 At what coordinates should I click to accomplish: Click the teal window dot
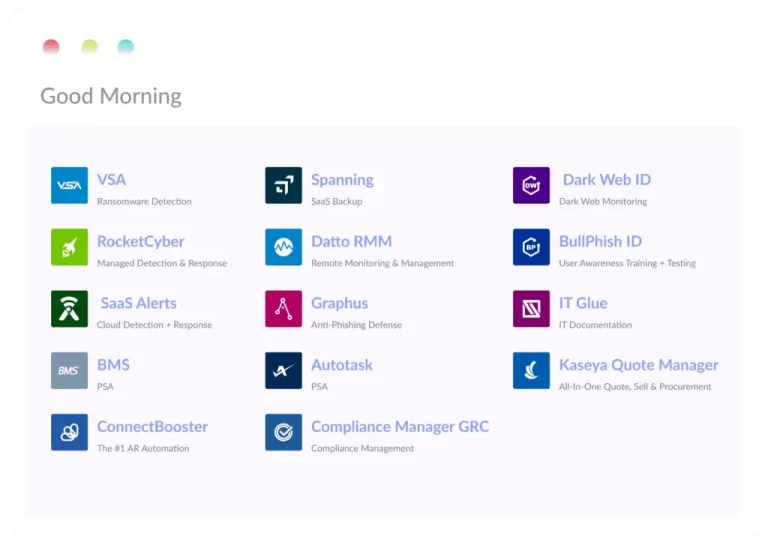click(x=126, y=47)
